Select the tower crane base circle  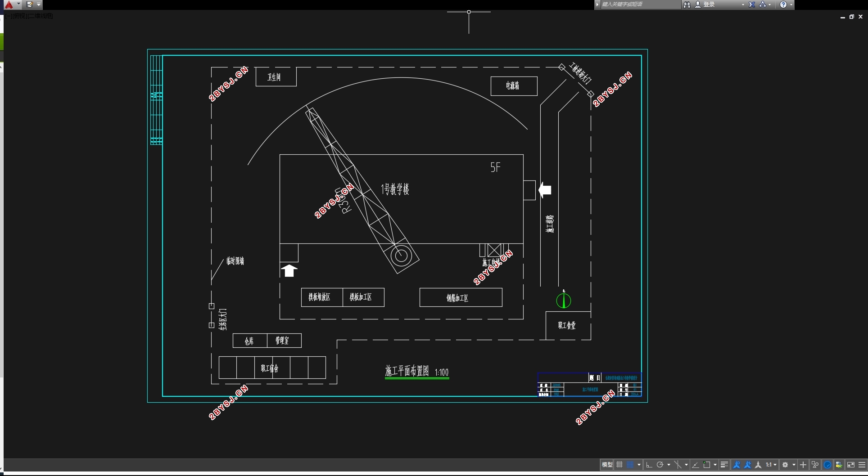[x=401, y=256]
